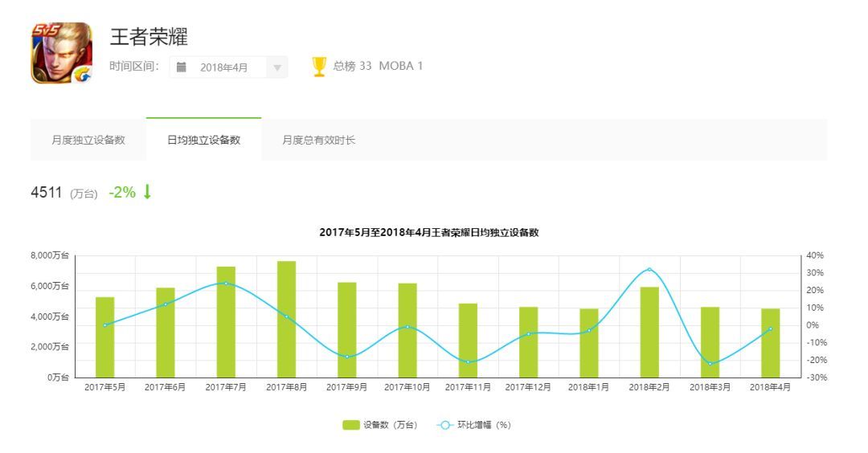This screenshot has width=868, height=453.
Task: Click the 总榜 33 ranking text
Action: (x=352, y=66)
